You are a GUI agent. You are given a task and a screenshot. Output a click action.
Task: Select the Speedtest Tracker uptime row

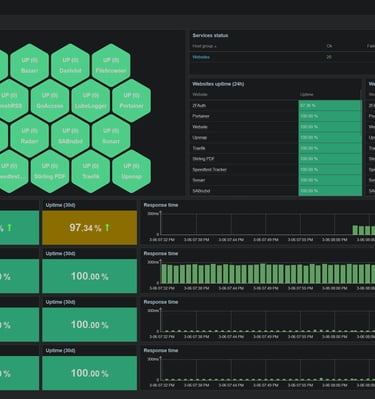coord(276,170)
